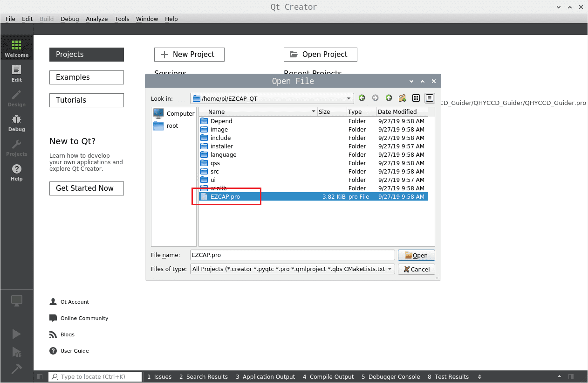Show the 2 Search Results pane
The width and height of the screenshot is (588, 383).
pos(204,377)
